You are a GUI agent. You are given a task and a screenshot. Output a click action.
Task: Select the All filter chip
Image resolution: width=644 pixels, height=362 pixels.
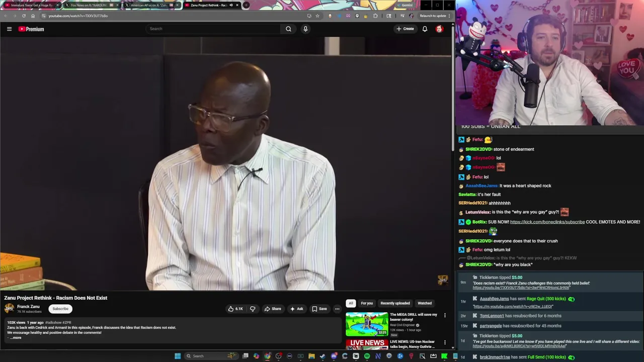[x=351, y=303]
